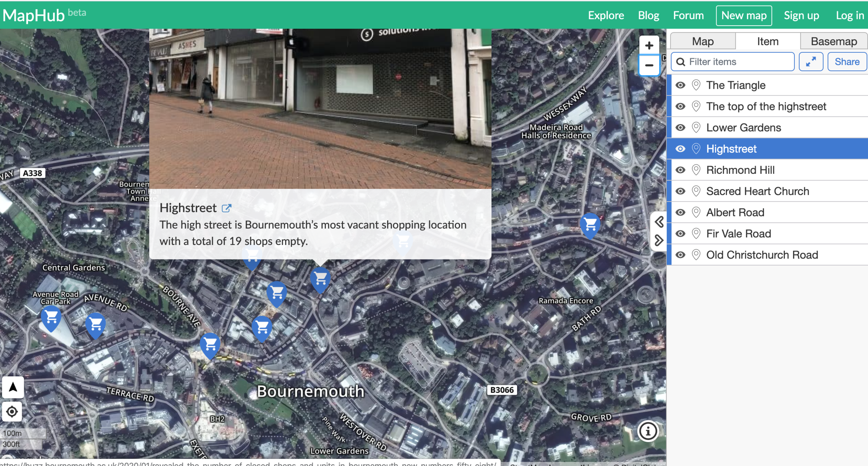Locate my current position
This screenshot has width=868, height=466.
[x=12, y=412]
